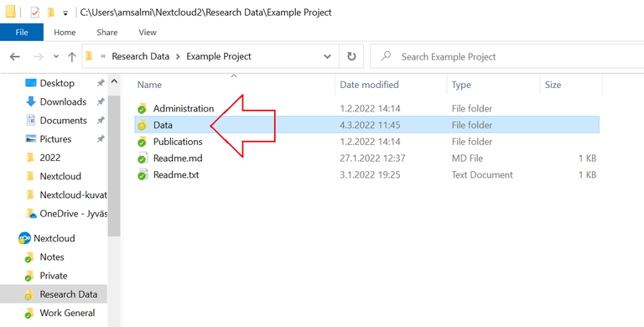The height and width of the screenshot is (327, 644).
Task: Click the Back navigation arrow
Action: (x=15, y=57)
